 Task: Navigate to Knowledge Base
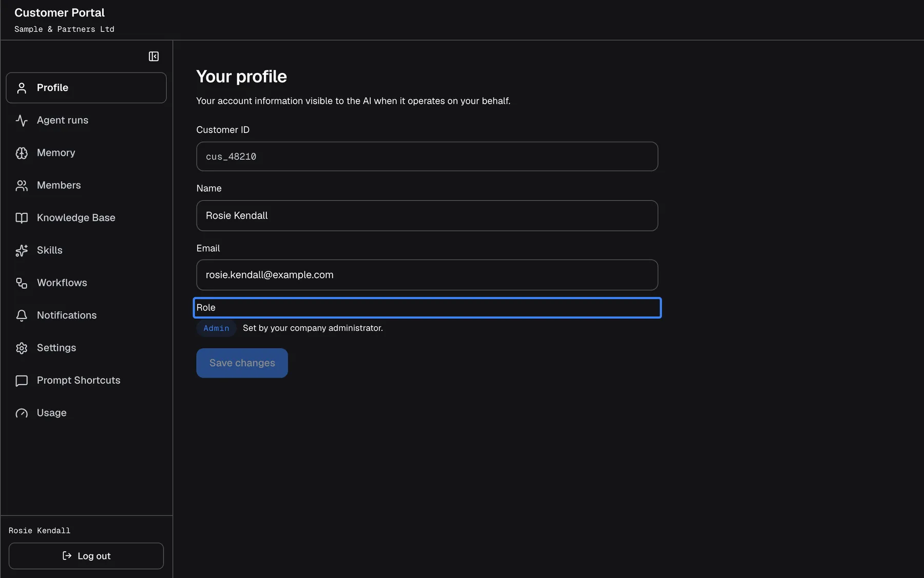86,218
